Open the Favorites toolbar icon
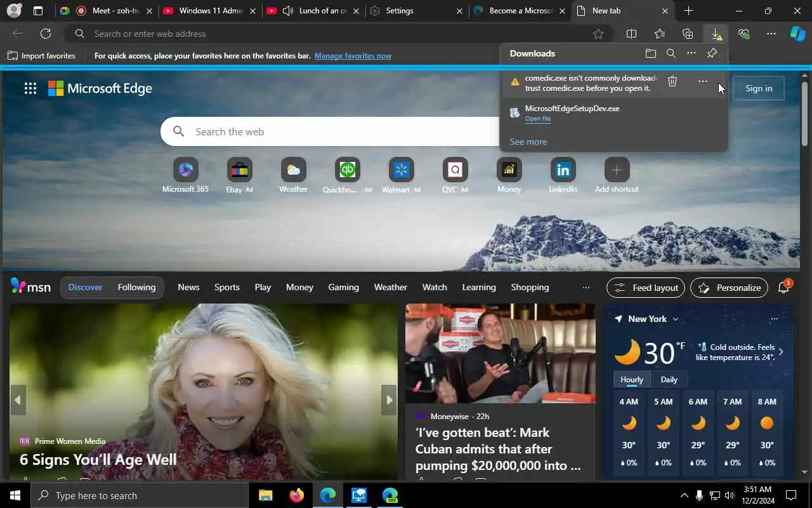The image size is (812, 508). (x=660, y=34)
